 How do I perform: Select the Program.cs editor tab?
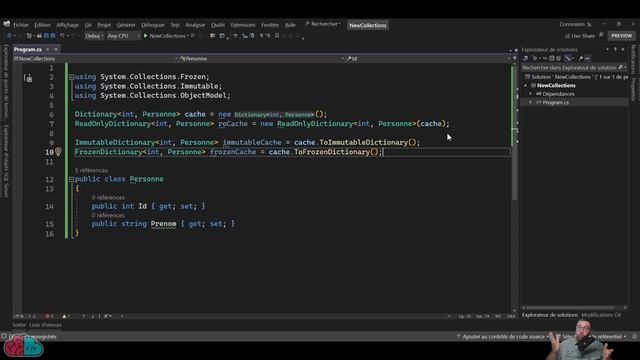click(x=28, y=49)
